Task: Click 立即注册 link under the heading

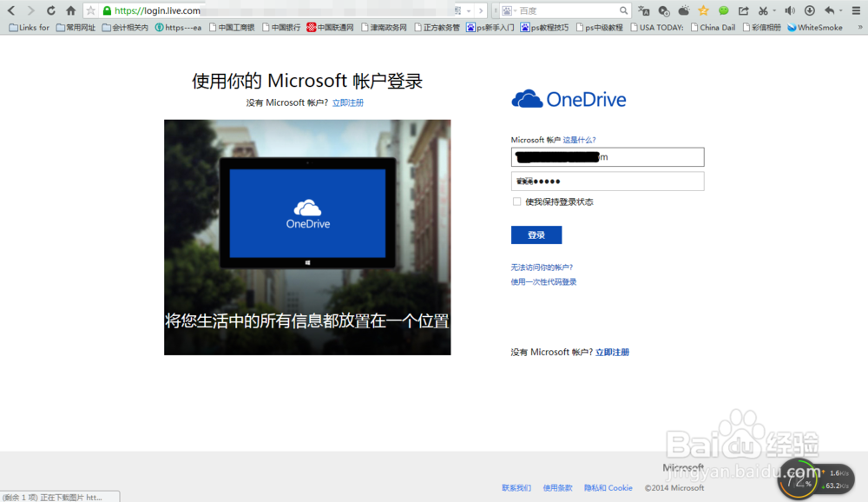Action: coord(348,102)
